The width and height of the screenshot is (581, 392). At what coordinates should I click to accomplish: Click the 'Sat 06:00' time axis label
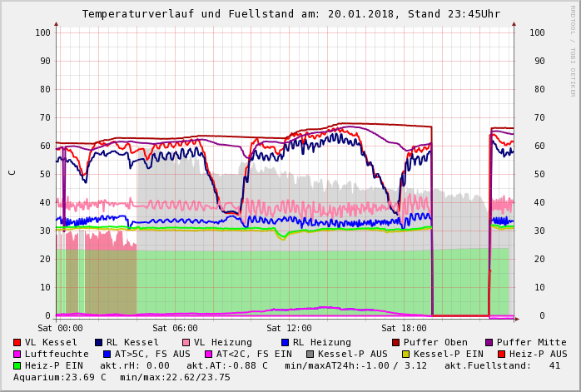175,329
